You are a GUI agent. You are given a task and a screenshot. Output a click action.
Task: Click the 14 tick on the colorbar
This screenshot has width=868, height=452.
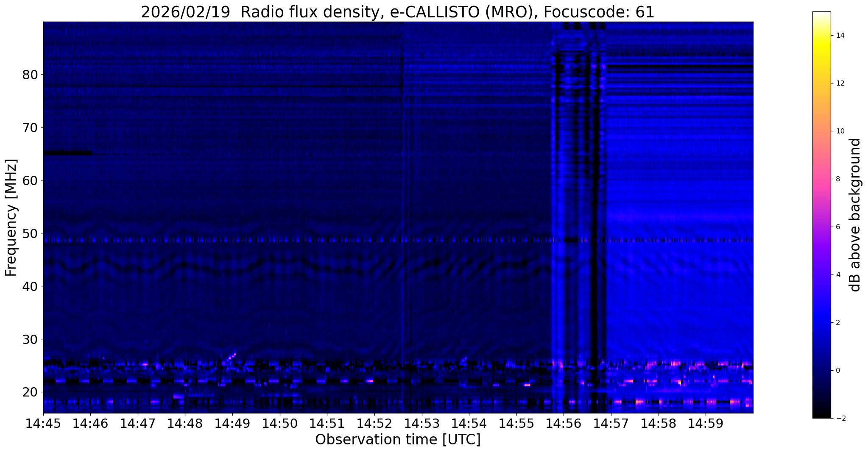(x=839, y=36)
